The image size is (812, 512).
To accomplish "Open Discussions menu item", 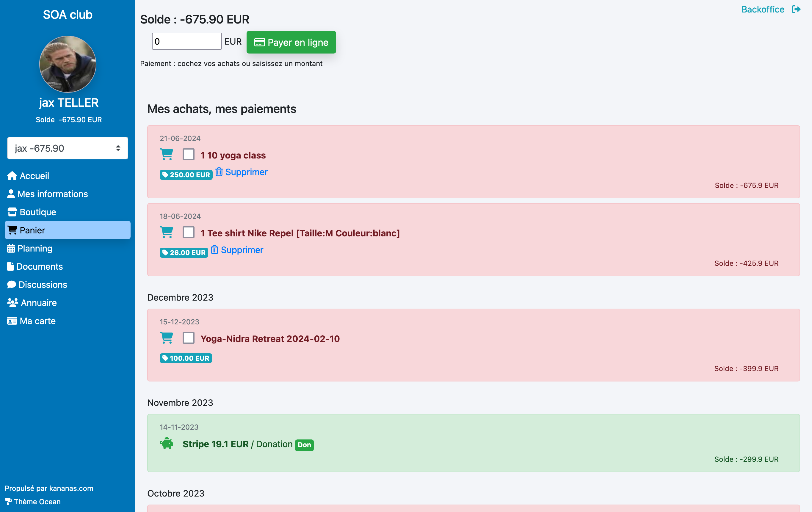I will pyautogui.click(x=68, y=285).
